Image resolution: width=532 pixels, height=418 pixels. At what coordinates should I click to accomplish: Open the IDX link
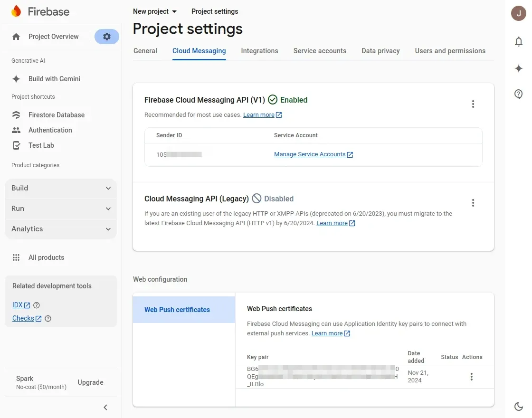pos(17,305)
